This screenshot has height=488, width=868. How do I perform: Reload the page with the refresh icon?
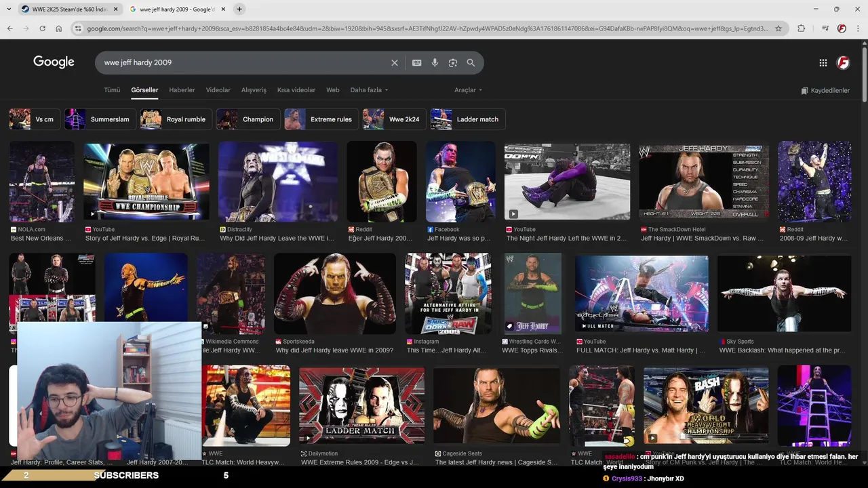[42, 28]
